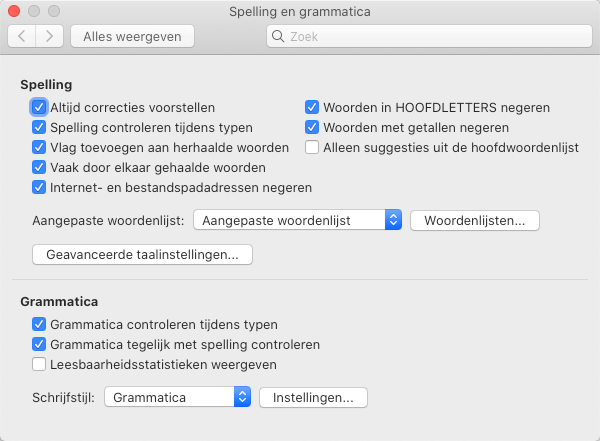This screenshot has height=441, width=600.
Task: Toggle Spelling controleren tijdens typen
Action: tap(39, 127)
